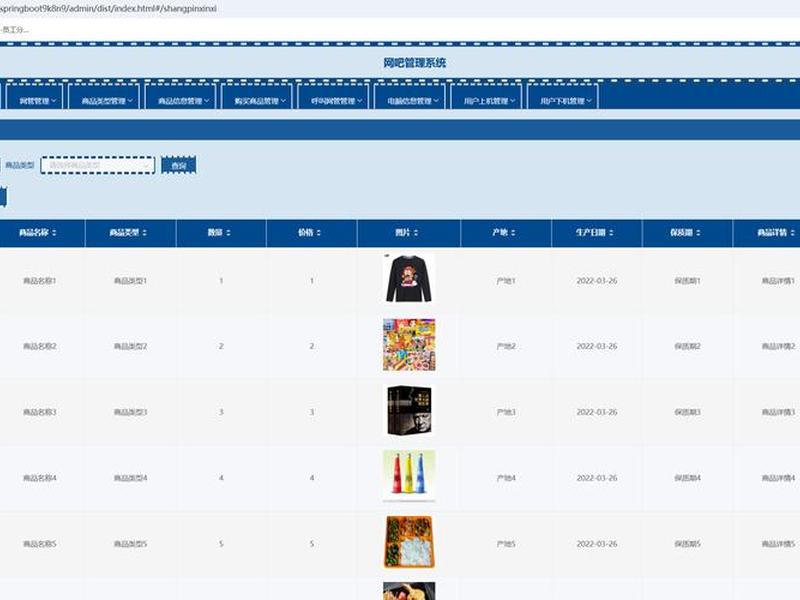Select the 商品名称1 cell
The width and height of the screenshot is (800, 600).
point(39,281)
